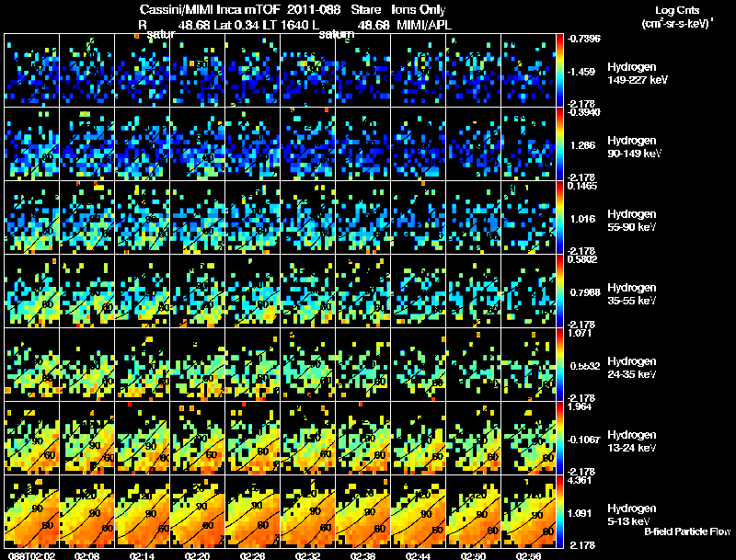The width and height of the screenshot is (736, 560).
Task: Open the 5-13 keV panel at 02:56
Action: pos(528,511)
